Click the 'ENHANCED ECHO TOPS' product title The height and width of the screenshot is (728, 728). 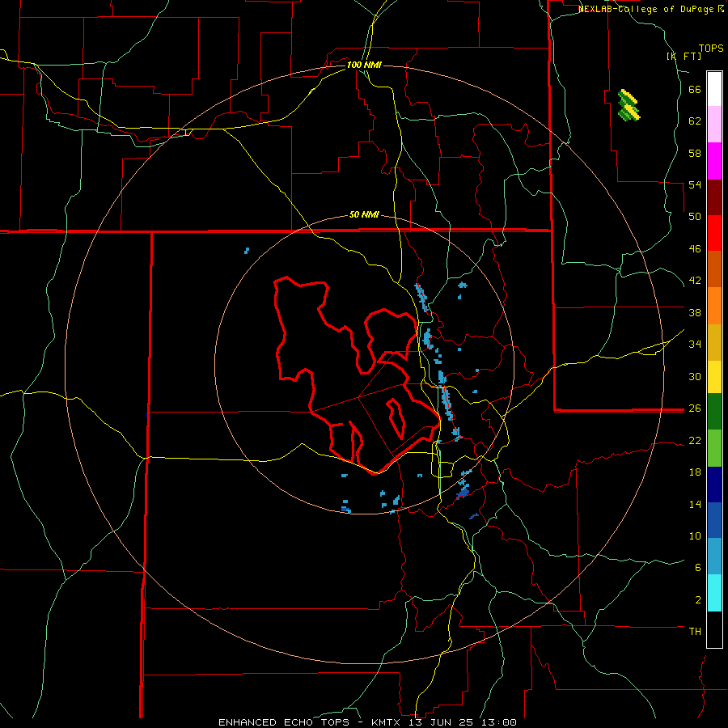[x=284, y=722]
